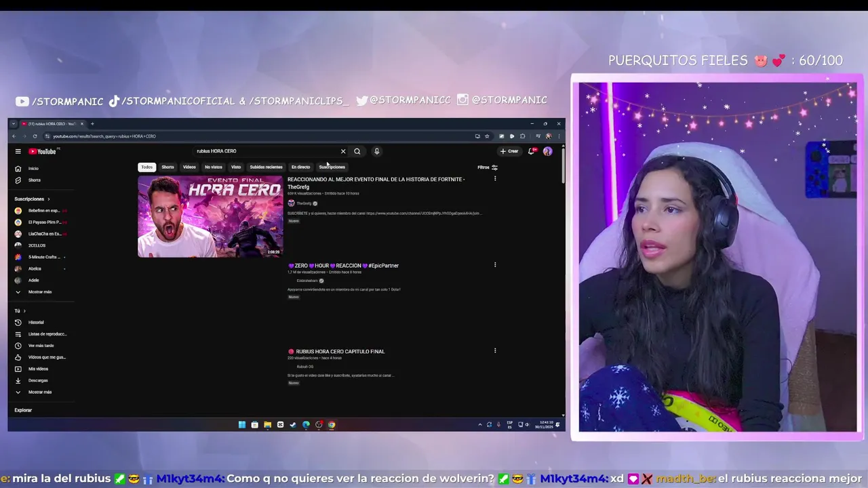Open the El Payaso Plim Plim subscription
The height and width of the screenshot is (488, 868).
coord(41,222)
